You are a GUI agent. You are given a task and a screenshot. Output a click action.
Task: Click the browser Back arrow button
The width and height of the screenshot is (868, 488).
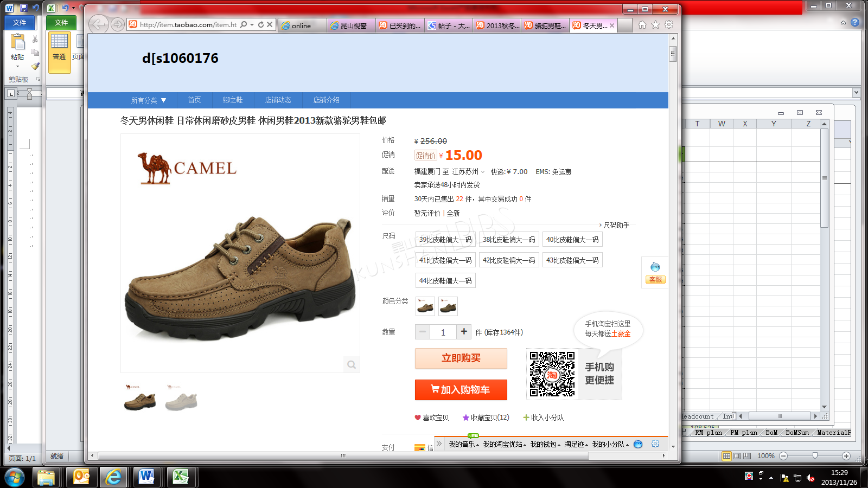(x=98, y=24)
